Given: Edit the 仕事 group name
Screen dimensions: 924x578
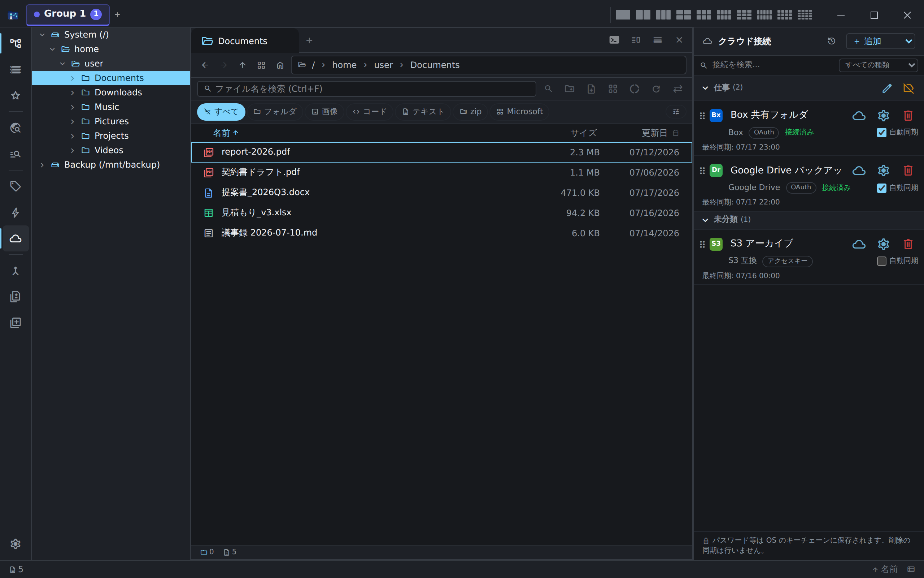Looking at the screenshot, I should [886, 88].
